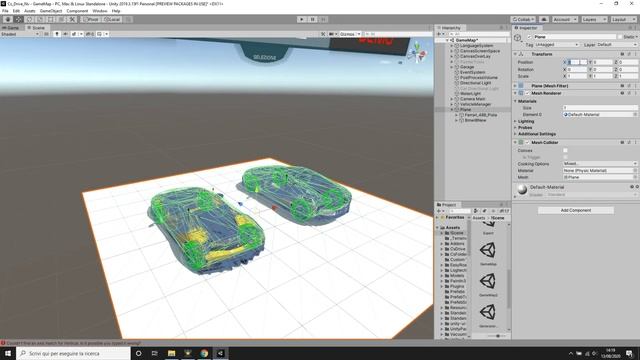Image resolution: width=640 pixels, height=360 pixels.
Task: Open Chrome from the taskbar
Action: coord(204,353)
